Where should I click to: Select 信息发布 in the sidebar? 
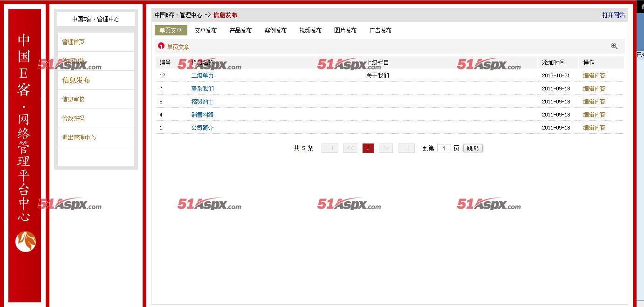[76, 80]
